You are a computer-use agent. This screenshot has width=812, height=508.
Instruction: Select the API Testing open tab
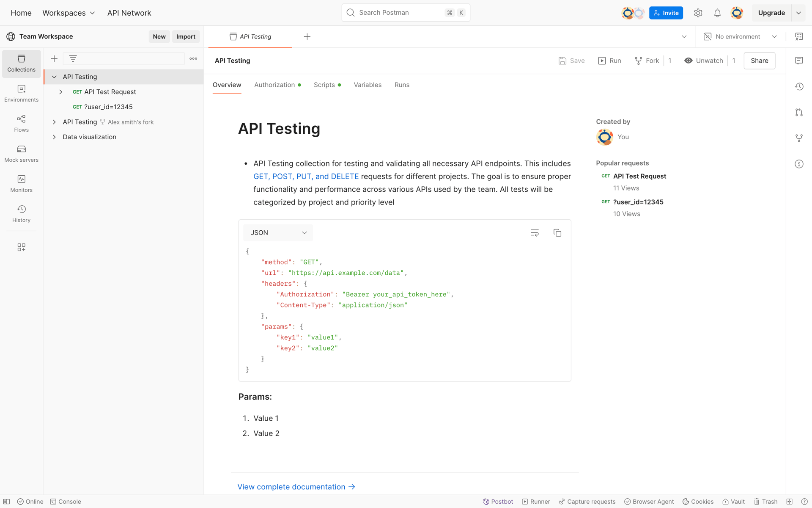pos(250,37)
